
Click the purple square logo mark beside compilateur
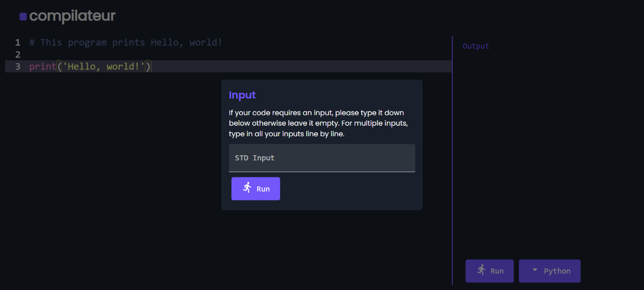coord(23,16)
